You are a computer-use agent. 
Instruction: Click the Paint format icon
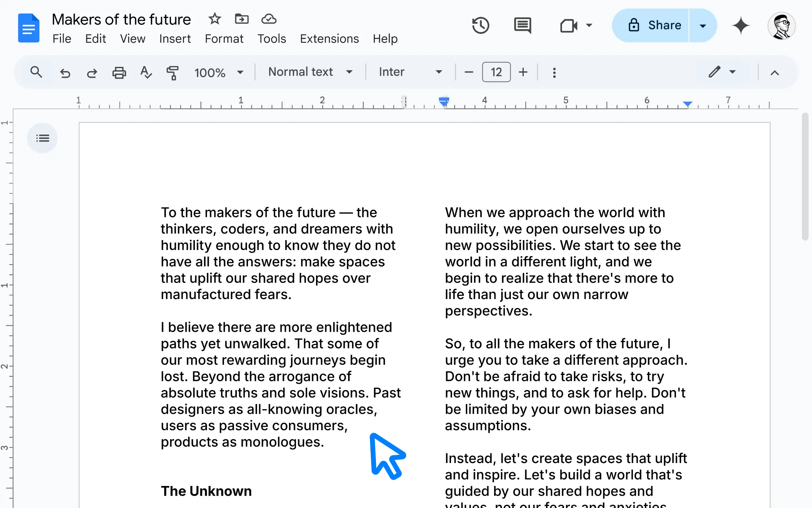pyautogui.click(x=173, y=71)
